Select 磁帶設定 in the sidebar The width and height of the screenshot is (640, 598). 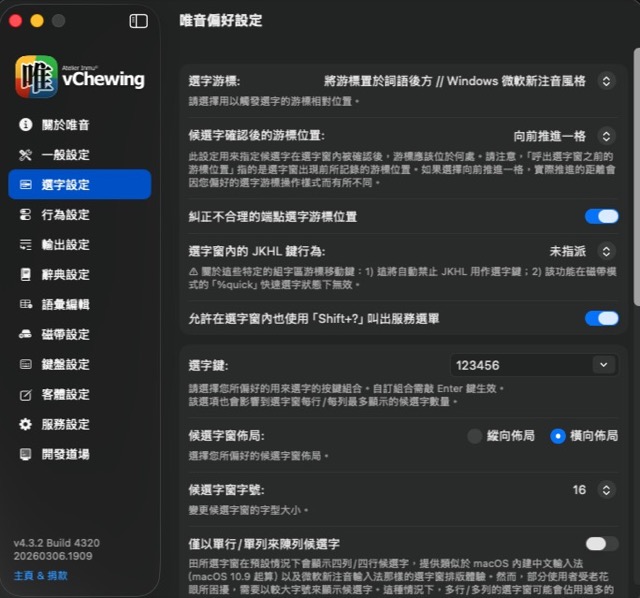(x=80, y=334)
